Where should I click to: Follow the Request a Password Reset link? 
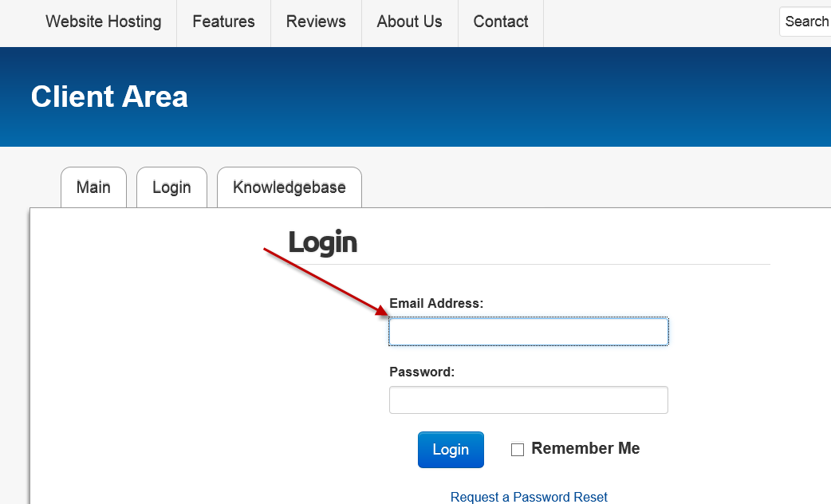point(529,497)
